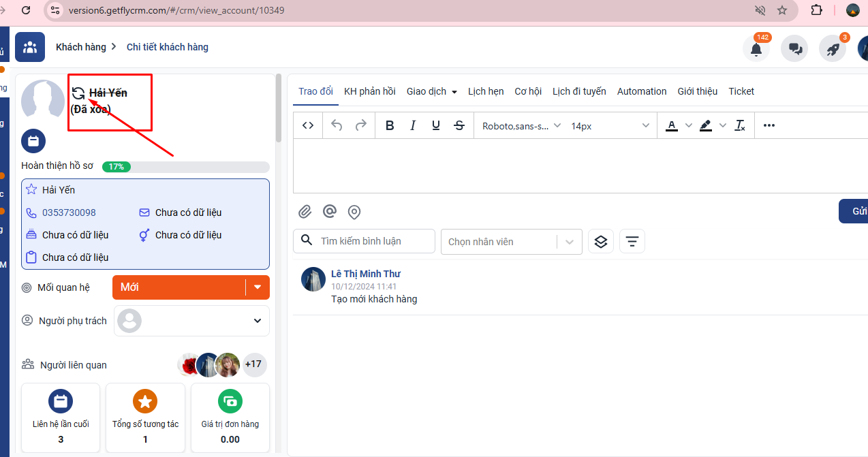Open the chat messages icon

coord(794,49)
